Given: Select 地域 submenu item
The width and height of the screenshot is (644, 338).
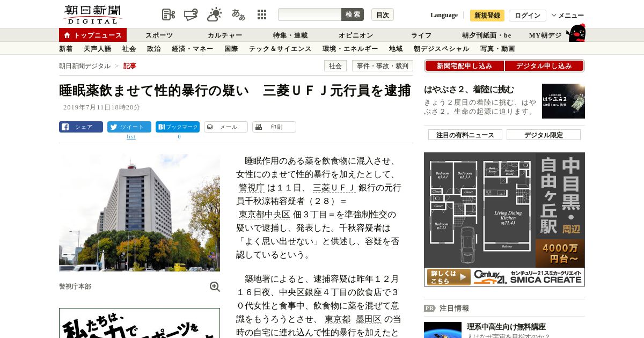Looking at the screenshot, I should coord(396,49).
